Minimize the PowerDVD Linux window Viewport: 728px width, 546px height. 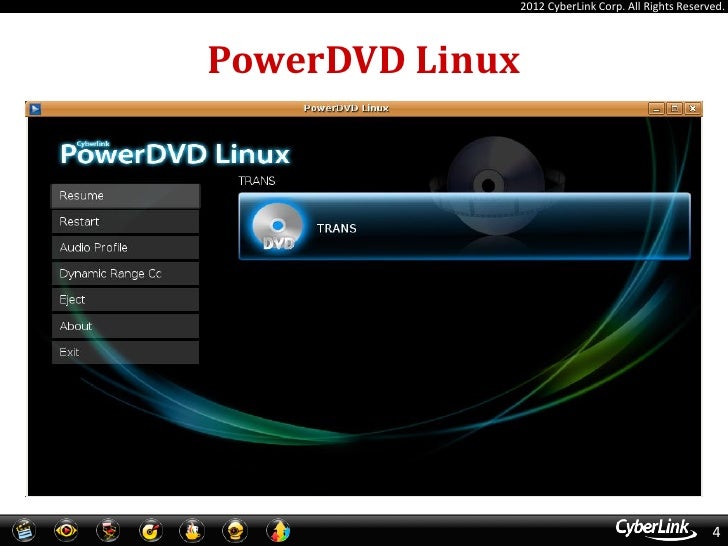(x=656, y=109)
